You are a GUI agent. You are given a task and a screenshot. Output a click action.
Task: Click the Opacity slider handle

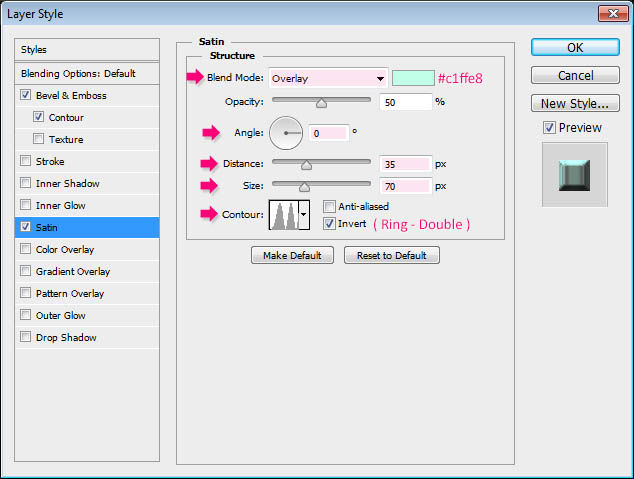click(322, 102)
